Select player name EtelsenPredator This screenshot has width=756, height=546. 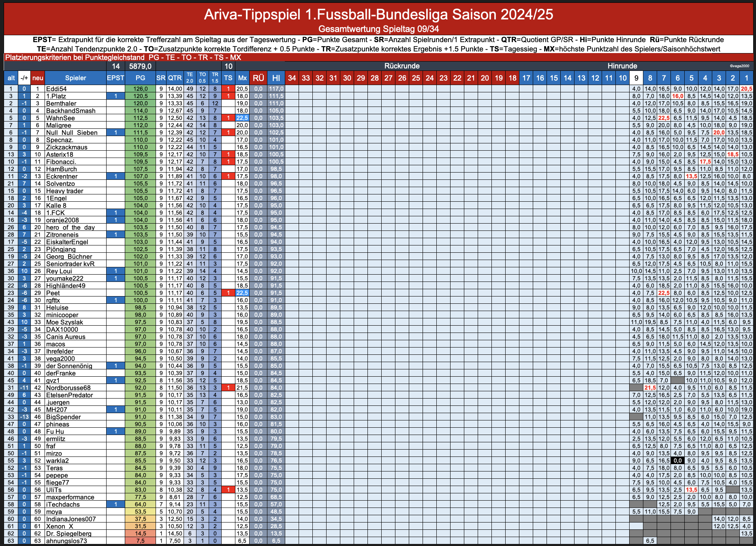click(69, 395)
